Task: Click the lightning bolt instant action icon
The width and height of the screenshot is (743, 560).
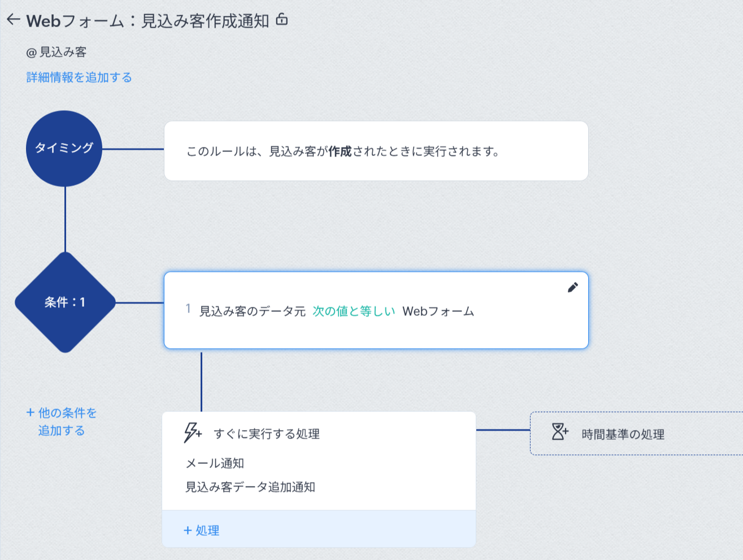Action: coord(192,433)
